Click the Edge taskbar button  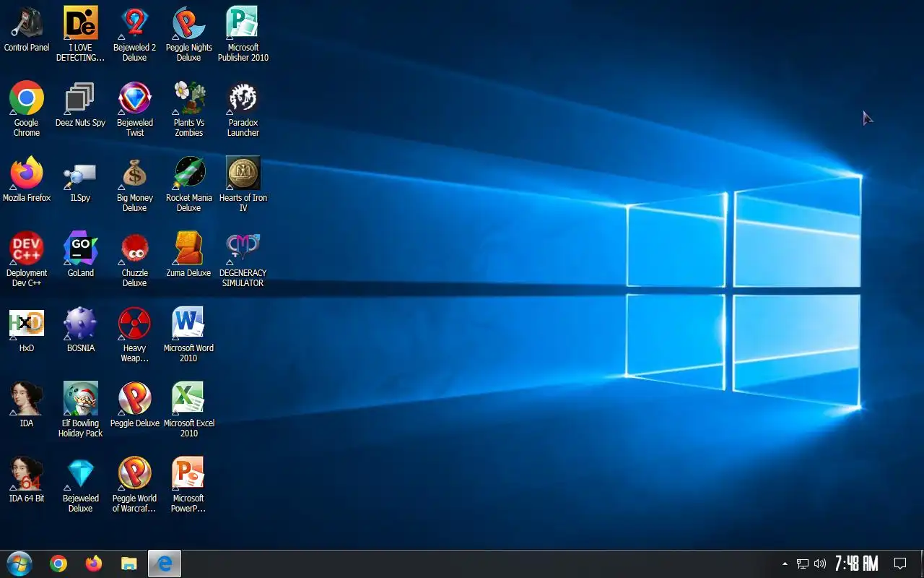[165, 564]
